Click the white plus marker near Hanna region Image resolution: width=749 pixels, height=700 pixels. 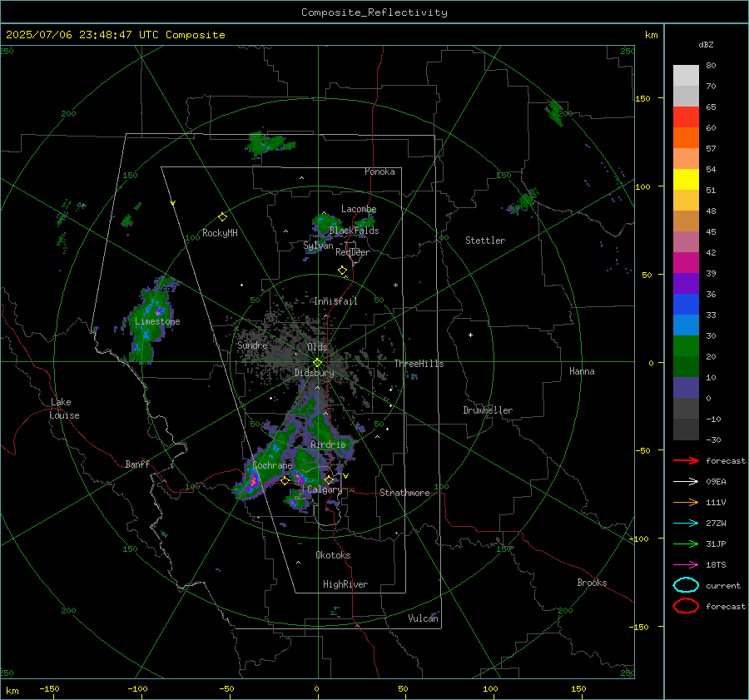470,335
